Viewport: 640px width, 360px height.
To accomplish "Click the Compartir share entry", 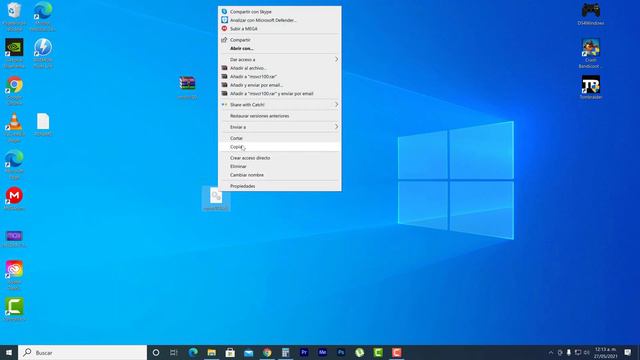I will [x=280, y=40].
